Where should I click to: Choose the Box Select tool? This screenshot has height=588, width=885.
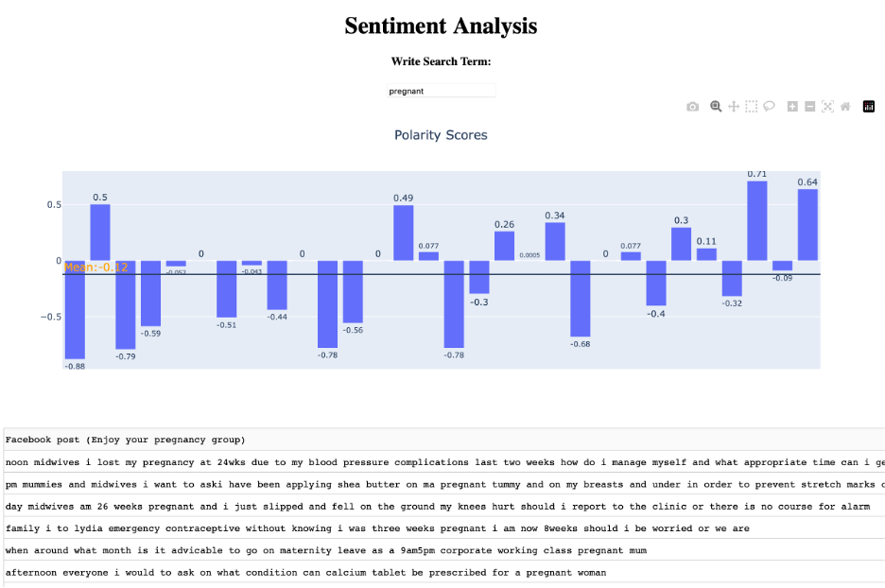click(751, 107)
